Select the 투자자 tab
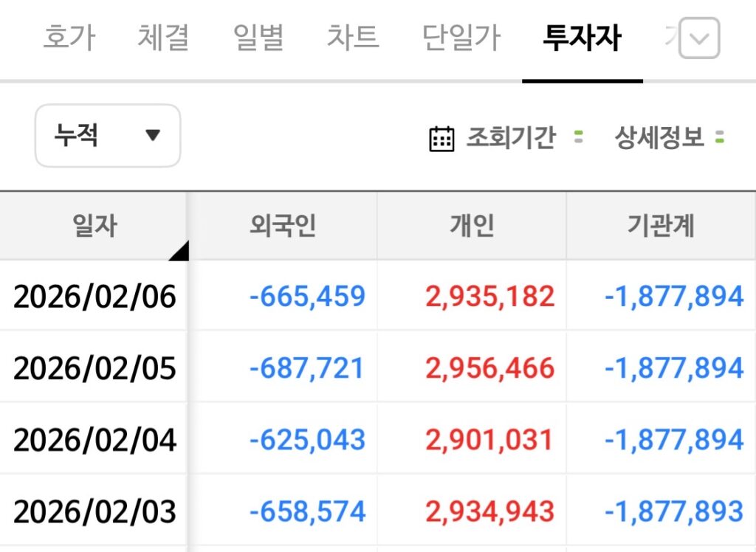This screenshot has height=552, width=756. tap(582, 38)
